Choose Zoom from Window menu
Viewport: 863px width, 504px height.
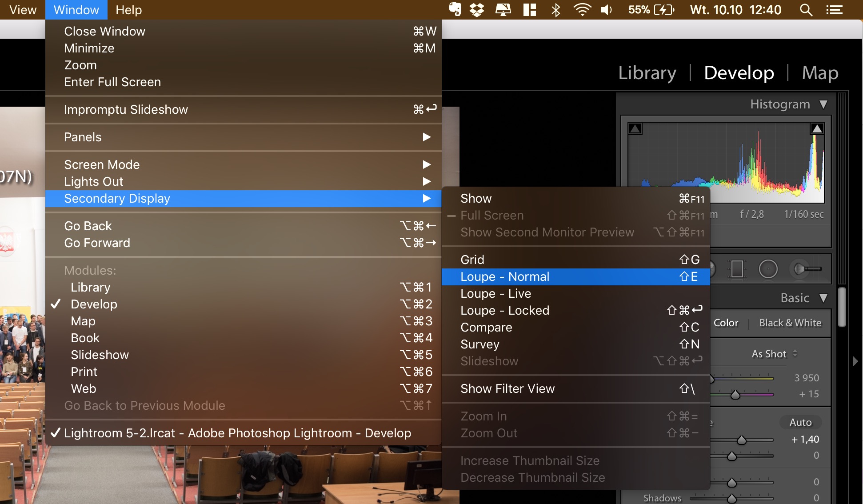point(244,65)
